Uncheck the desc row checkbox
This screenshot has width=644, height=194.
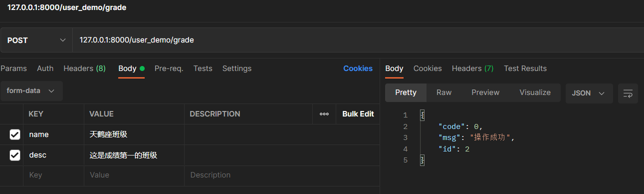point(15,155)
